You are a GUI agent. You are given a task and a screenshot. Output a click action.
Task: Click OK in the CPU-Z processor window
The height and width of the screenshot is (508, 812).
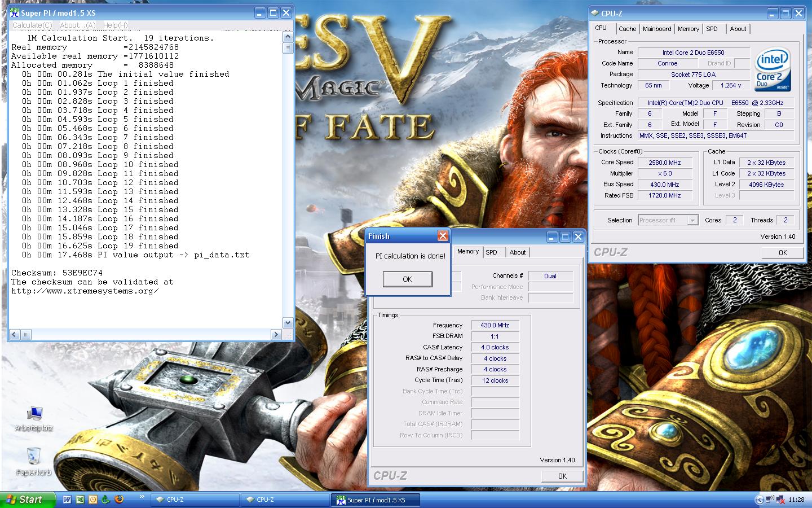(783, 252)
